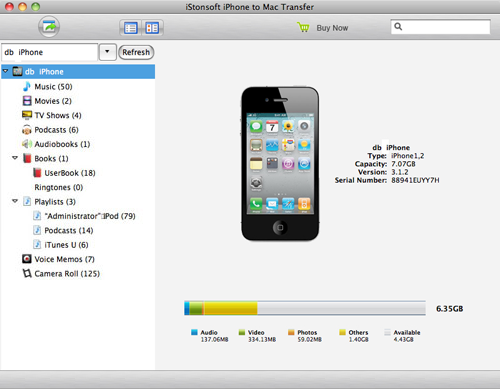Collapse the db iPhone tree root
Image resolution: width=500 pixels, height=389 pixels.
click(6, 71)
